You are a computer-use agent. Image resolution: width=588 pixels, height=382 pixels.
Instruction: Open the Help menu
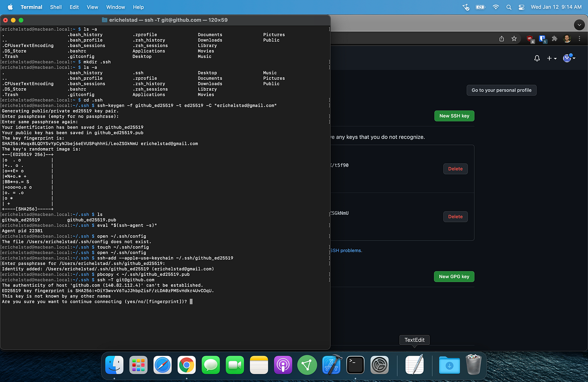[x=138, y=7]
